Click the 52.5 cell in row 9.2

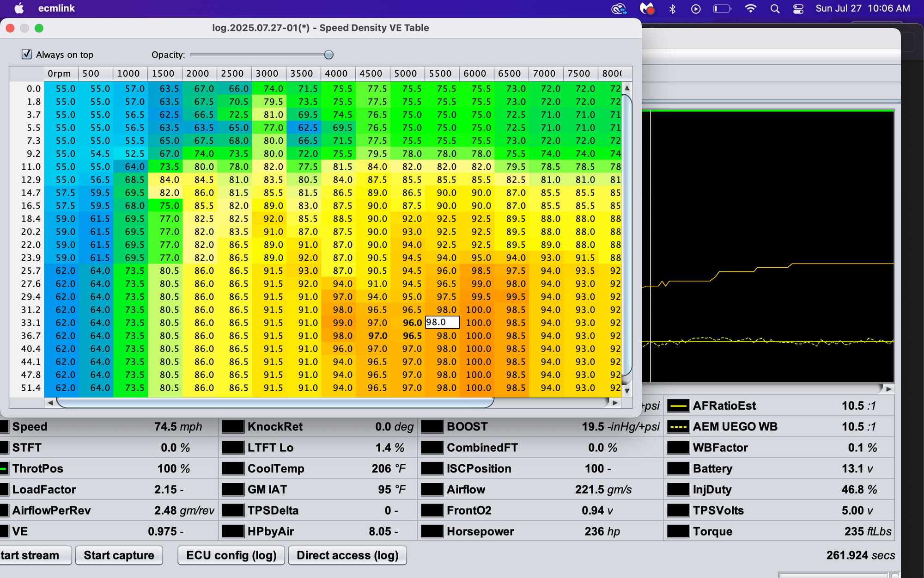[x=130, y=154]
